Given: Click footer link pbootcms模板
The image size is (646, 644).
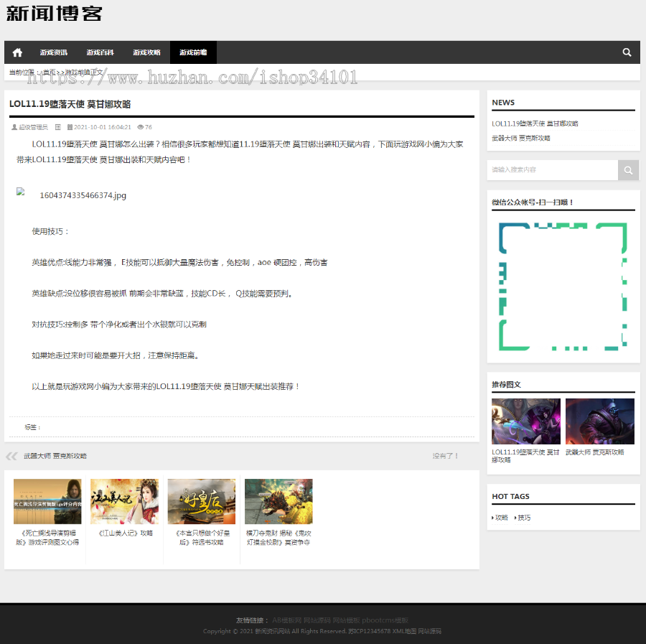Looking at the screenshot, I should point(385,620).
